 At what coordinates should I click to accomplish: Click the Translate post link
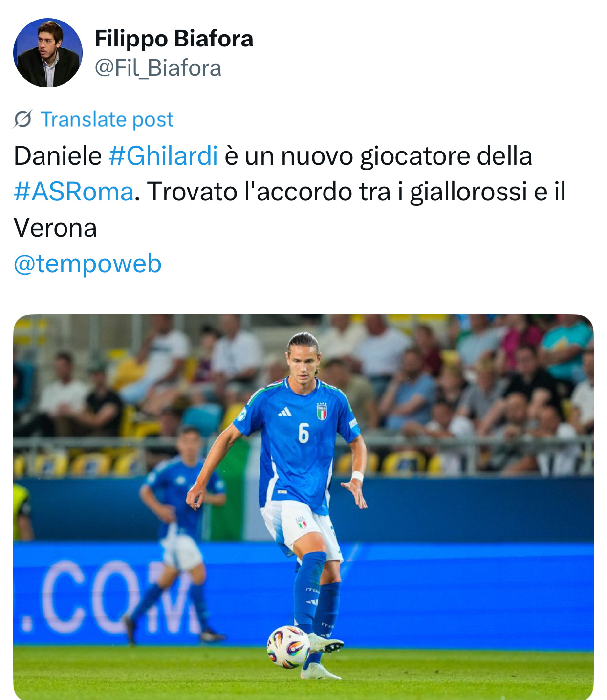[x=107, y=119]
